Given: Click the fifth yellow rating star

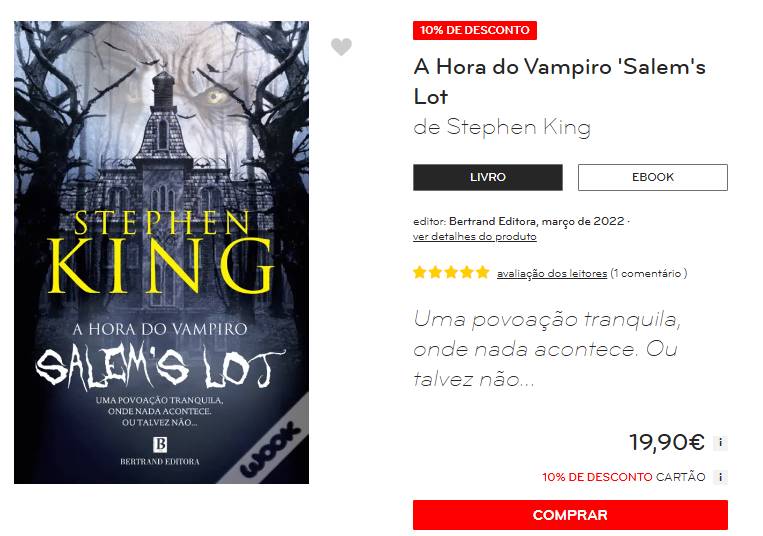Looking at the screenshot, I should (483, 272).
